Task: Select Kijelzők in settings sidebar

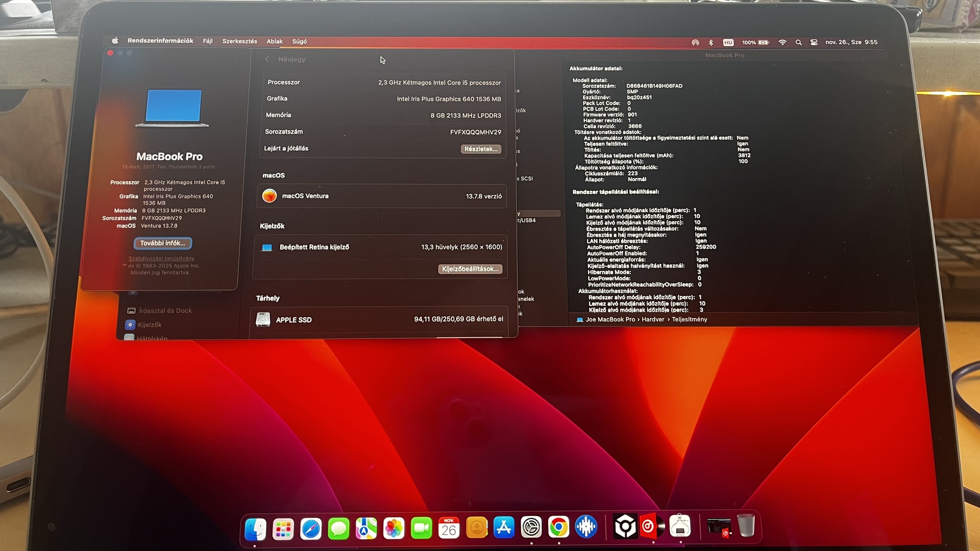Action: 149,325
